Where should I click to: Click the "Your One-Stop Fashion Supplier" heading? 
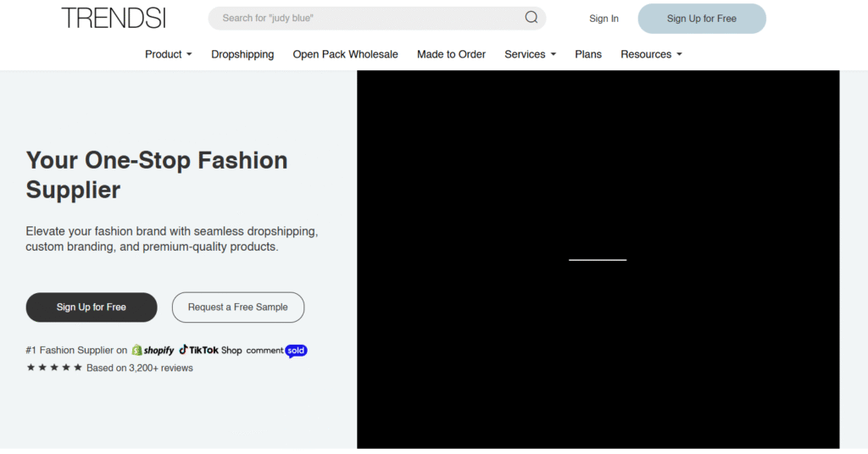point(157,174)
